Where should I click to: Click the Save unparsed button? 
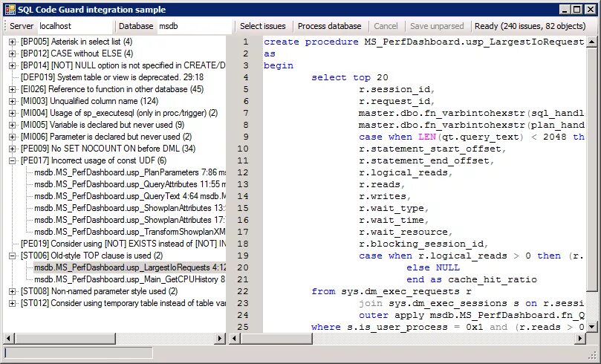(x=437, y=26)
